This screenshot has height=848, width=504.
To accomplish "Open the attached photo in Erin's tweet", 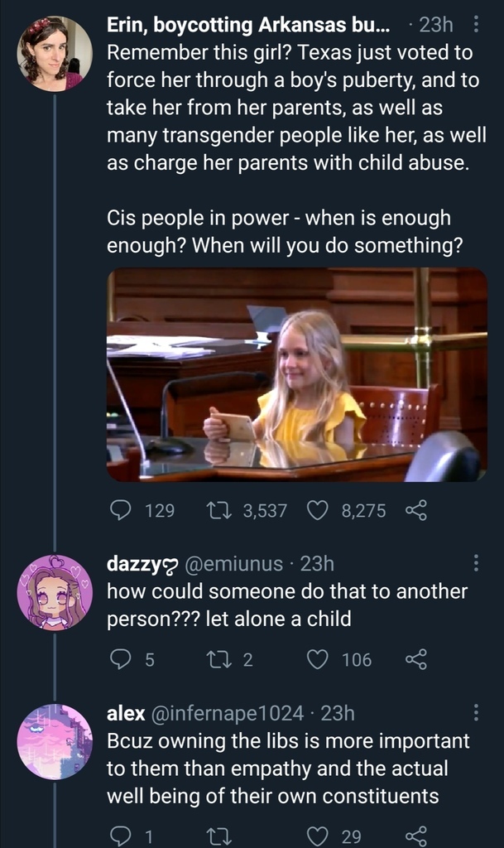I will (296, 374).
